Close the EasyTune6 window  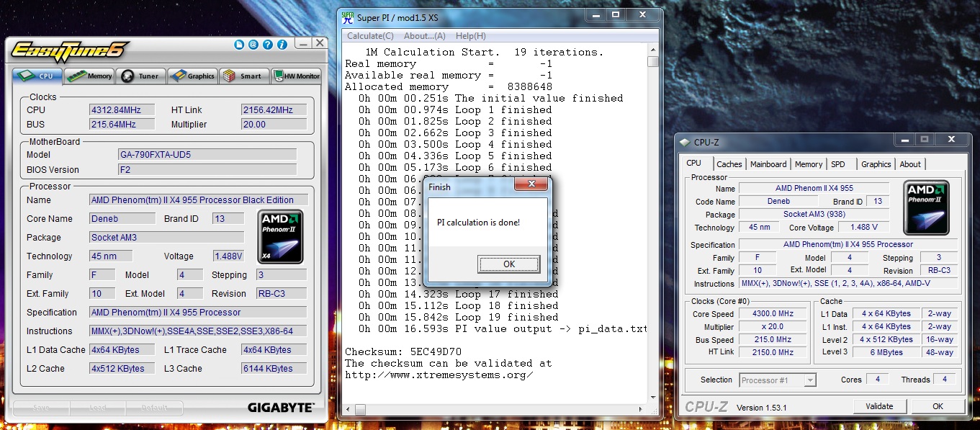(x=320, y=44)
